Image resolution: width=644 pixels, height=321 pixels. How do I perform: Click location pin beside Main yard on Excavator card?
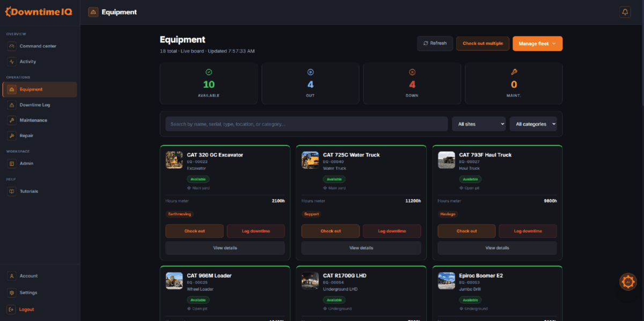click(x=189, y=188)
